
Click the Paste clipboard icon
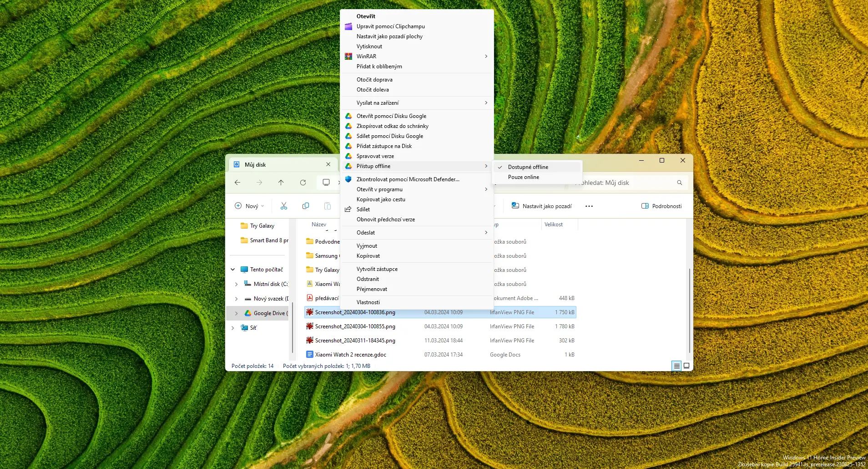(328, 206)
